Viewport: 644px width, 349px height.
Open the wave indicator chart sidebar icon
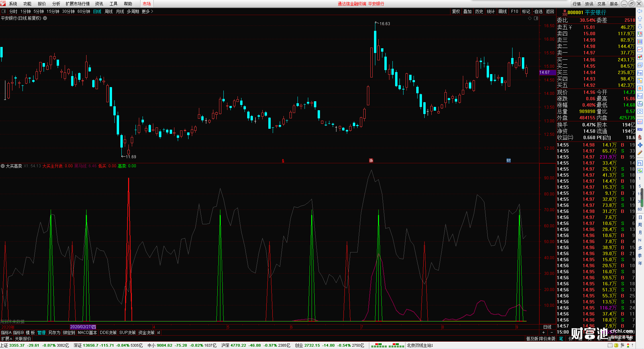(640, 122)
